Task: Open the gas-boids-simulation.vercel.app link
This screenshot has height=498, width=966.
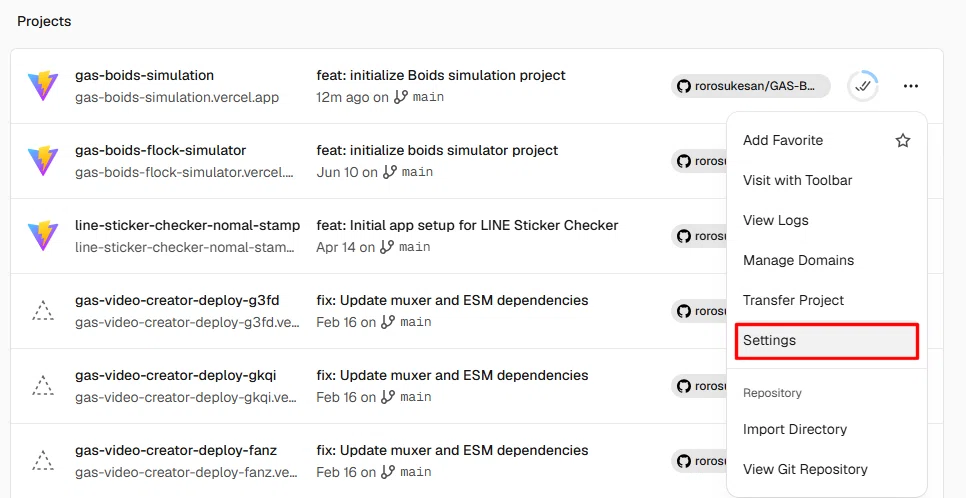Action: point(177,97)
